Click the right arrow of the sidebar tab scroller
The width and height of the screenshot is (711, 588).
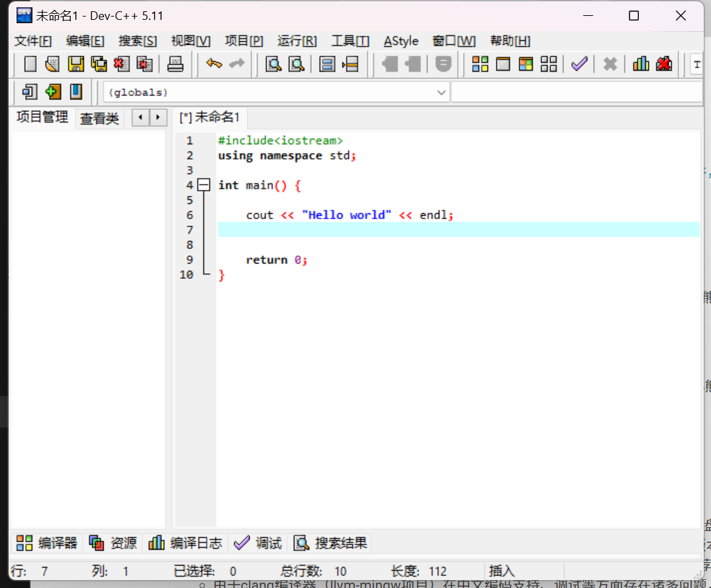point(158,117)
